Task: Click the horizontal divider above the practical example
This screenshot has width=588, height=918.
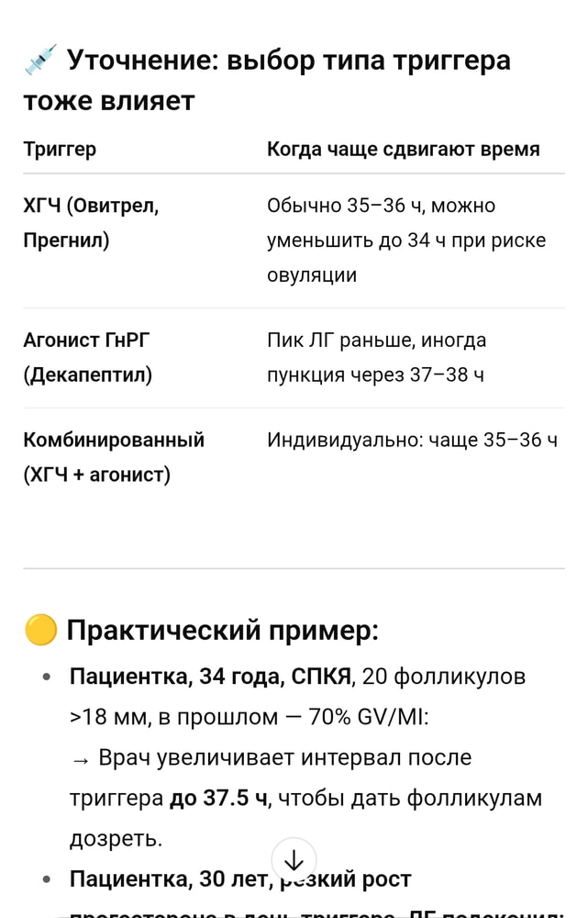Action: (294, 568)
